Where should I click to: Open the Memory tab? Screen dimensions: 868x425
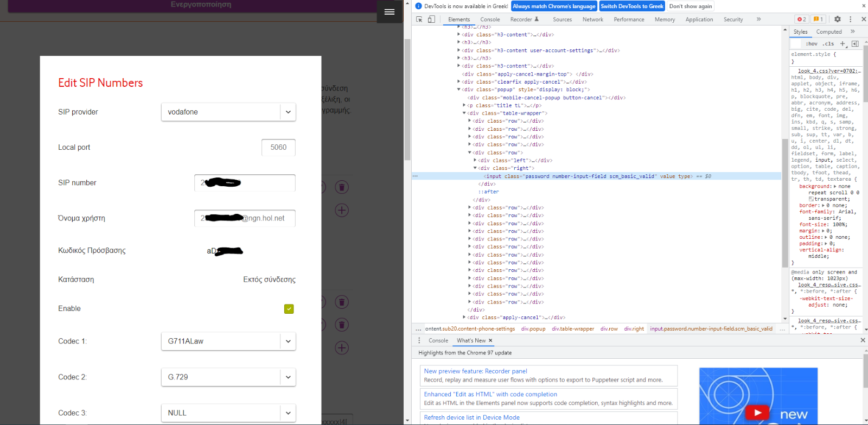[665, 20]
